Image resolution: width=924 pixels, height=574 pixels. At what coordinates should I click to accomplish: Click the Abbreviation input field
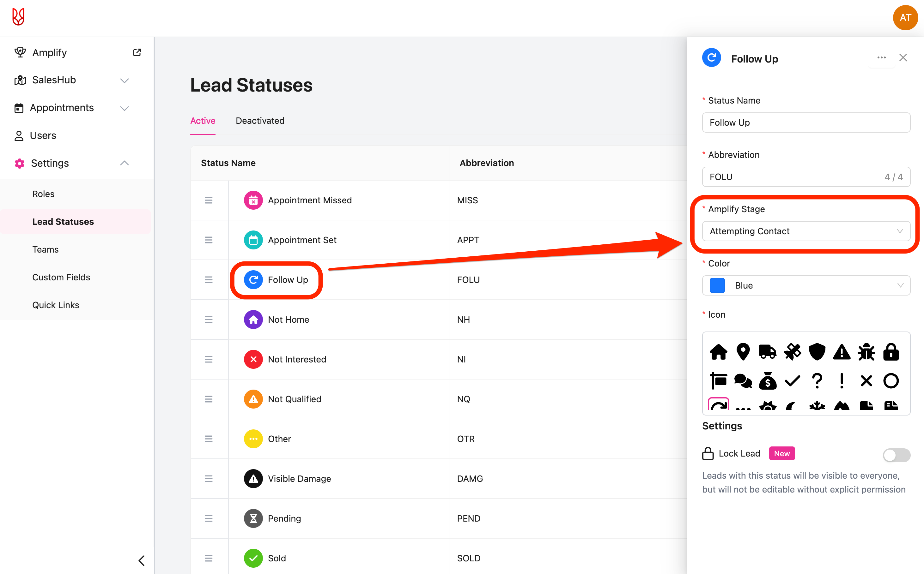[x=794, y=177]
